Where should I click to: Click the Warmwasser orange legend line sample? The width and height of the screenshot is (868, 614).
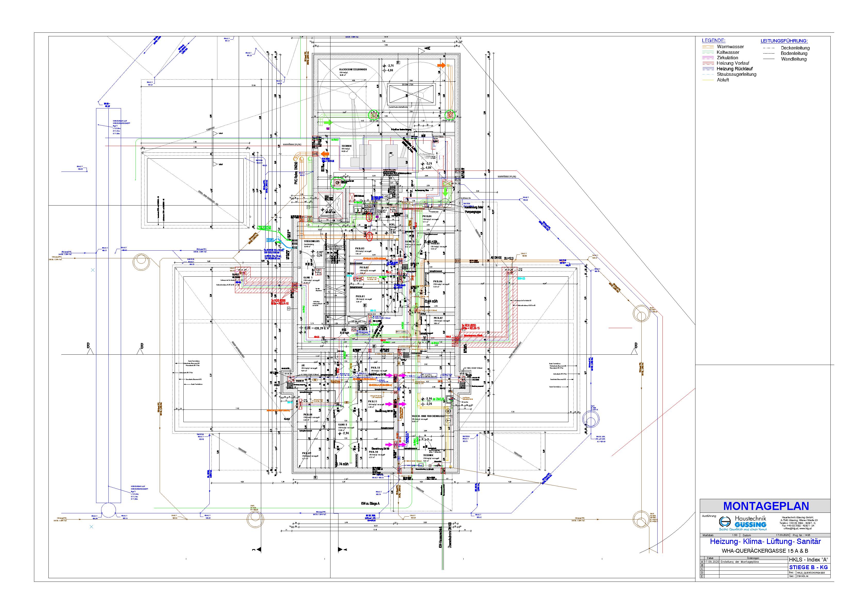[x=709, y=47]
